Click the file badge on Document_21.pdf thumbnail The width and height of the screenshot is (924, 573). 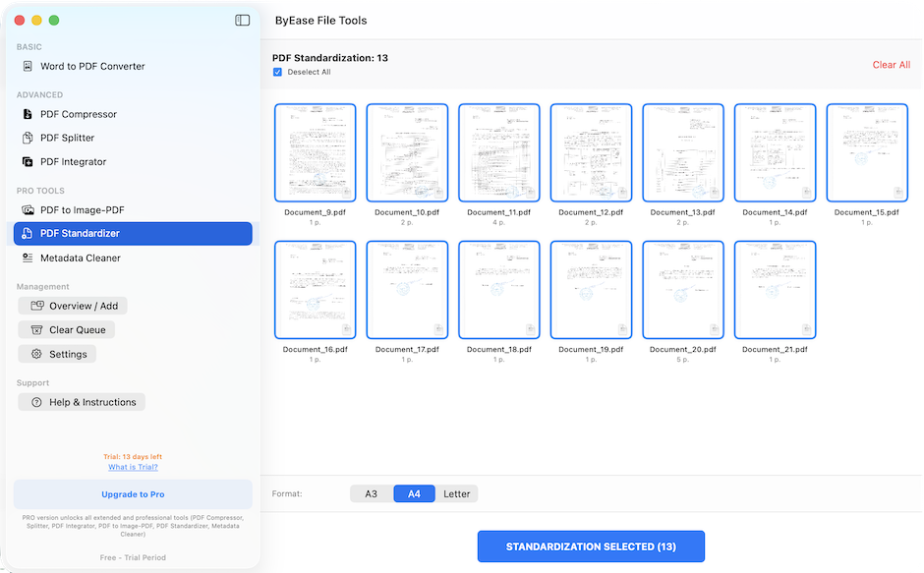tap(807, 329)
